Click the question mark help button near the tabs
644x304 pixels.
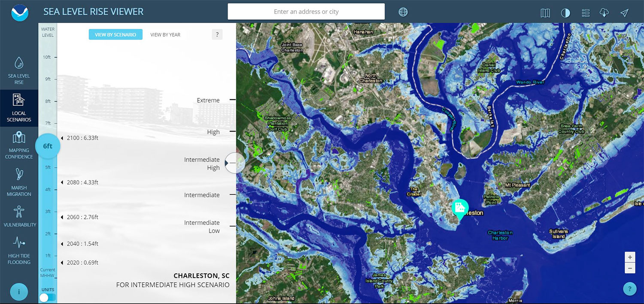[x=217, y=34]
